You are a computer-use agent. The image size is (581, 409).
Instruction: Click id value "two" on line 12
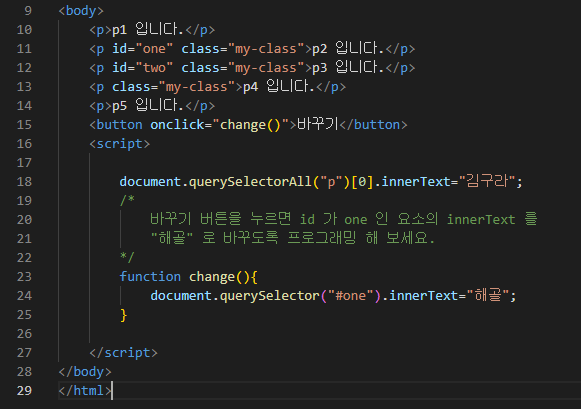point(154,68)
